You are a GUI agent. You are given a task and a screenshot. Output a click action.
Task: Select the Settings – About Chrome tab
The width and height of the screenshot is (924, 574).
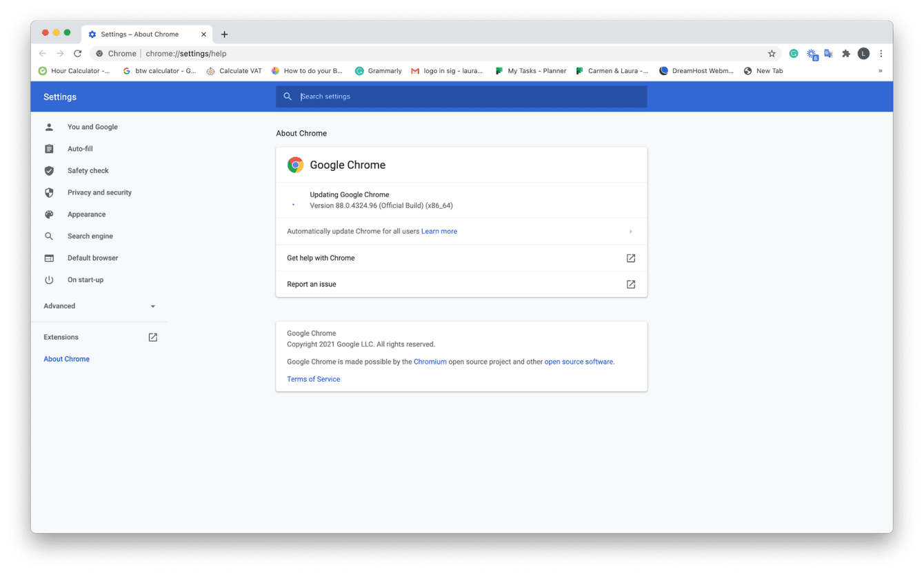(x=141, y=33)
